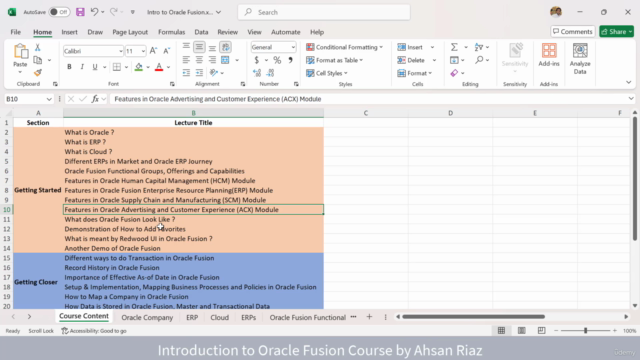This screenshot has width=640, height=360.
Task: Click the Insert Function fx icon
Action: click(x=95, y=99)
